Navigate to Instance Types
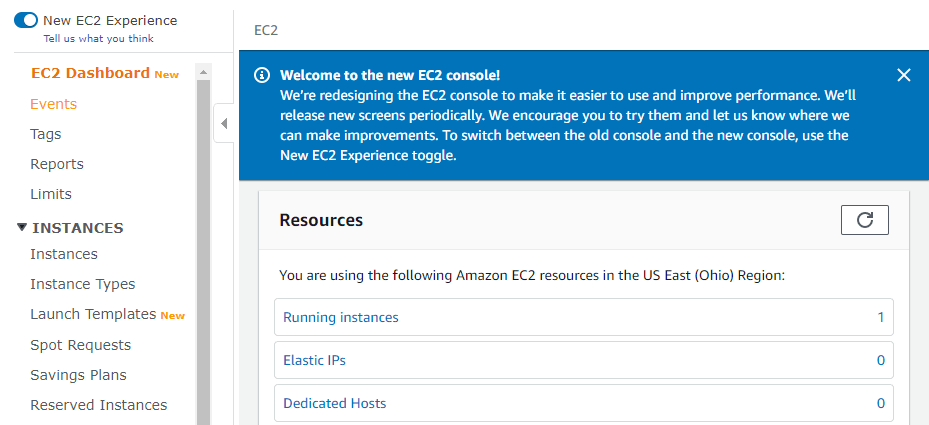 point(83,284)
